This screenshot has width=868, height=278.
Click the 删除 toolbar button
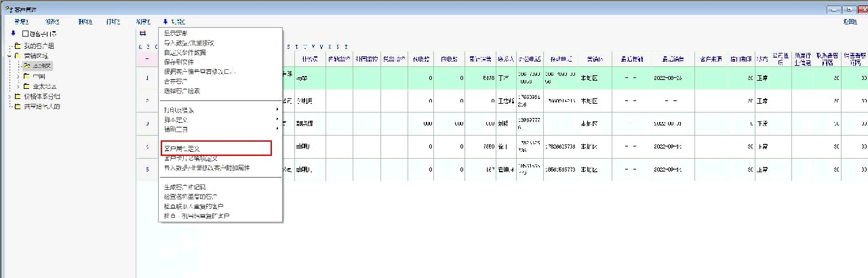[x=85, y=22]
